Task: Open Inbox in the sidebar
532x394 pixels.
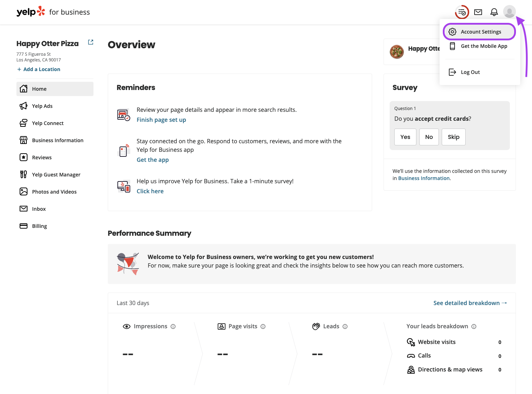Action: point(55,209)
